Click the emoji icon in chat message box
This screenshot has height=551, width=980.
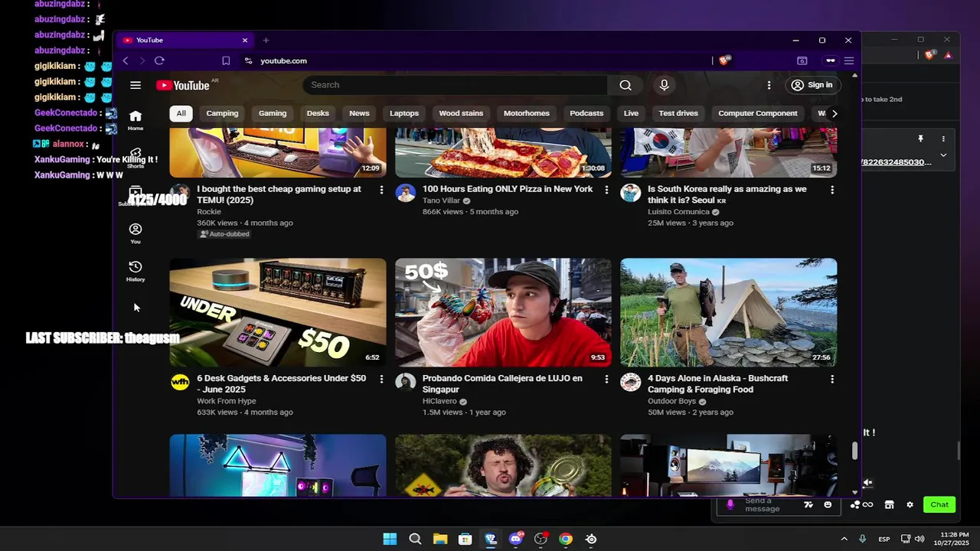828,504
